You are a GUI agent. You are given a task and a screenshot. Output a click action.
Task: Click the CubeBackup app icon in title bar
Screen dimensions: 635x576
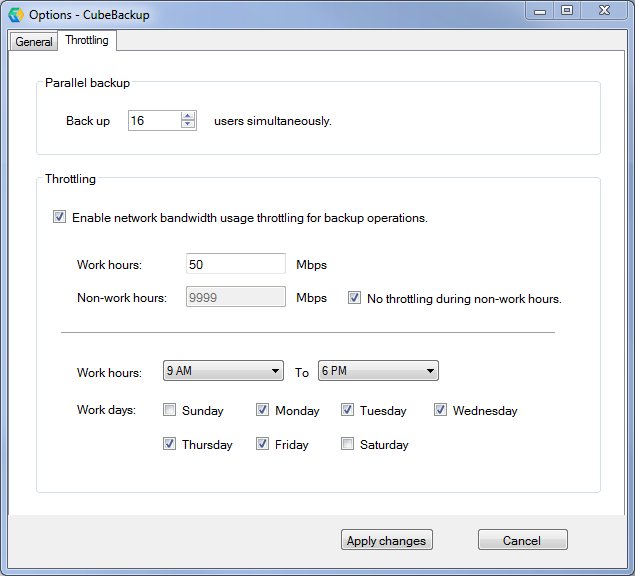(x=16, y=15)
